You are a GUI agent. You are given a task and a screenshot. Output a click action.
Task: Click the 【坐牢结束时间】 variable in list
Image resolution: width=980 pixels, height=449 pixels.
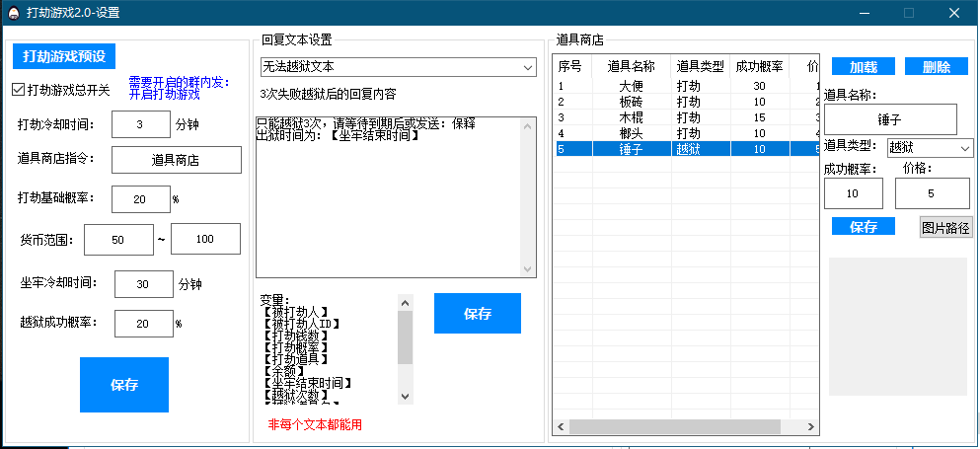tap(308, 383)
